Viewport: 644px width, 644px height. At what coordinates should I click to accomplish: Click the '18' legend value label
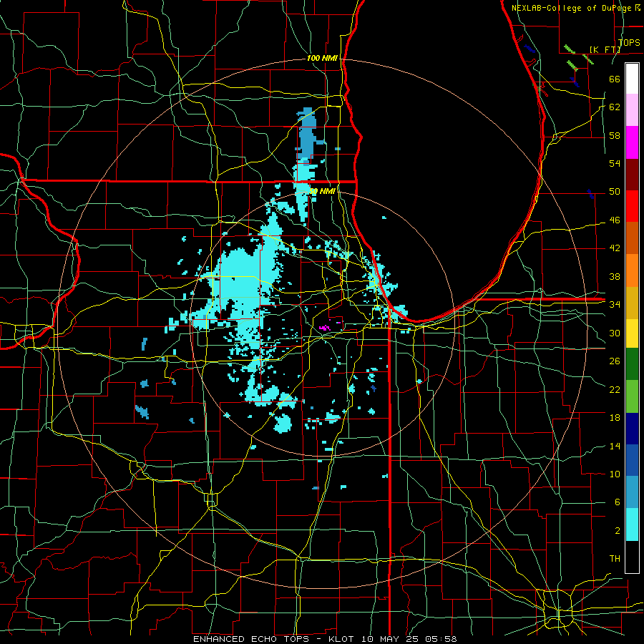(x=615, y=418)
